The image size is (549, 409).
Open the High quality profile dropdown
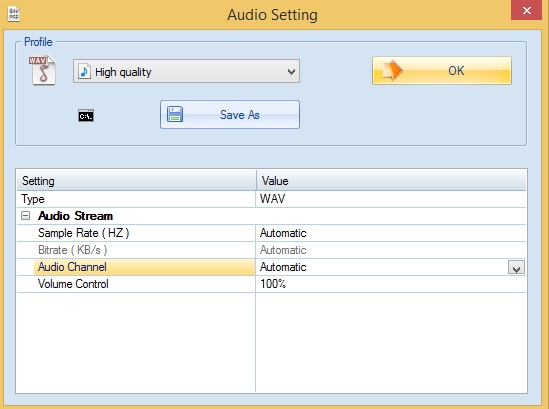click(186, 71)
